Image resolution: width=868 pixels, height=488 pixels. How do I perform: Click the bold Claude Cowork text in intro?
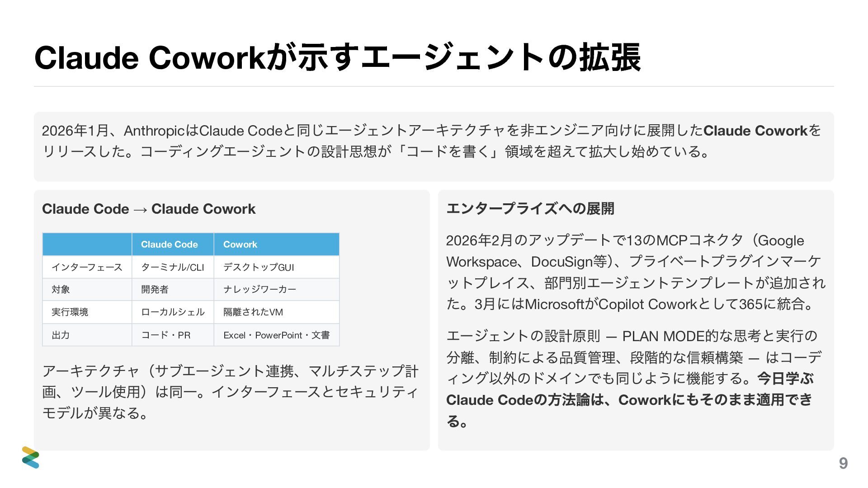click(755, 131)
